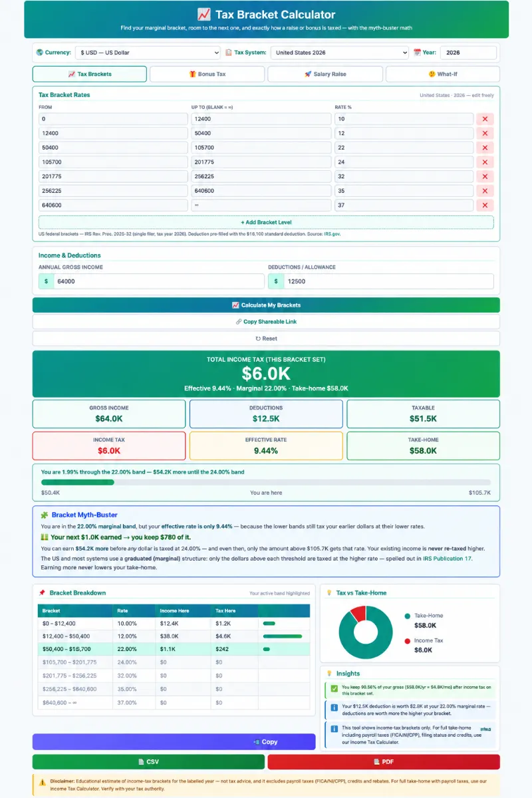Image resolution: width=532 pixels, height=798 pixels.
Task: Click the Gross Income $64.0K card
Action: point(109,414)
